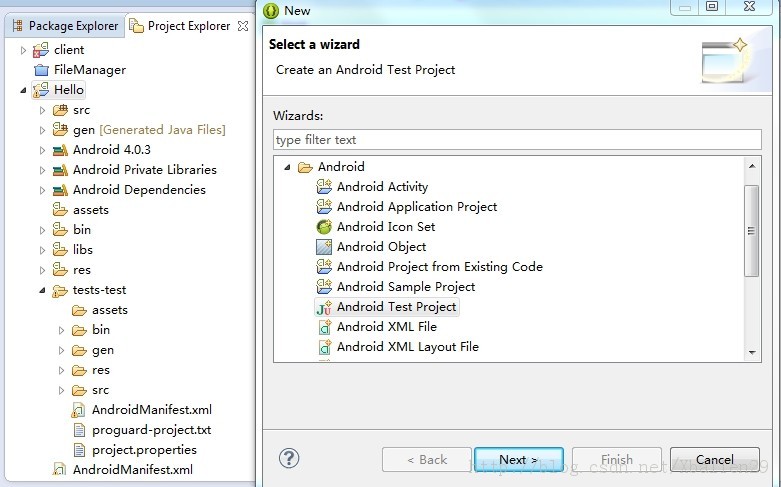Click the Next button
This screenshot has width=781, height=487.
coord(519,459)
